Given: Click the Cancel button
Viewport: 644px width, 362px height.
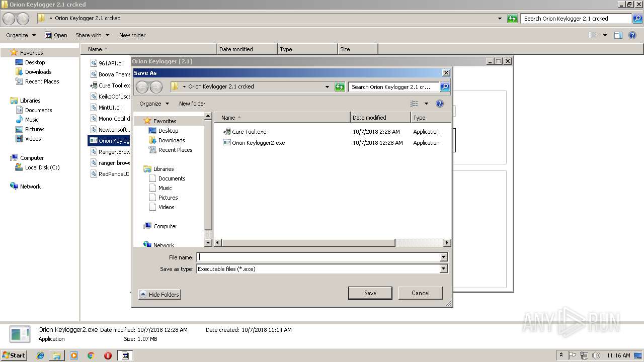Looking at the screenshot, I should [420, 293].
